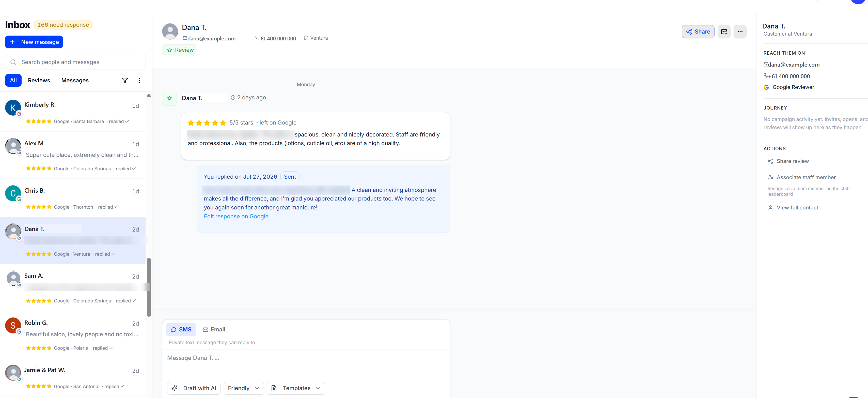This screenshot has width=868, height=398.
Task: Click the 166 need response badge
Action: (63, 25)
